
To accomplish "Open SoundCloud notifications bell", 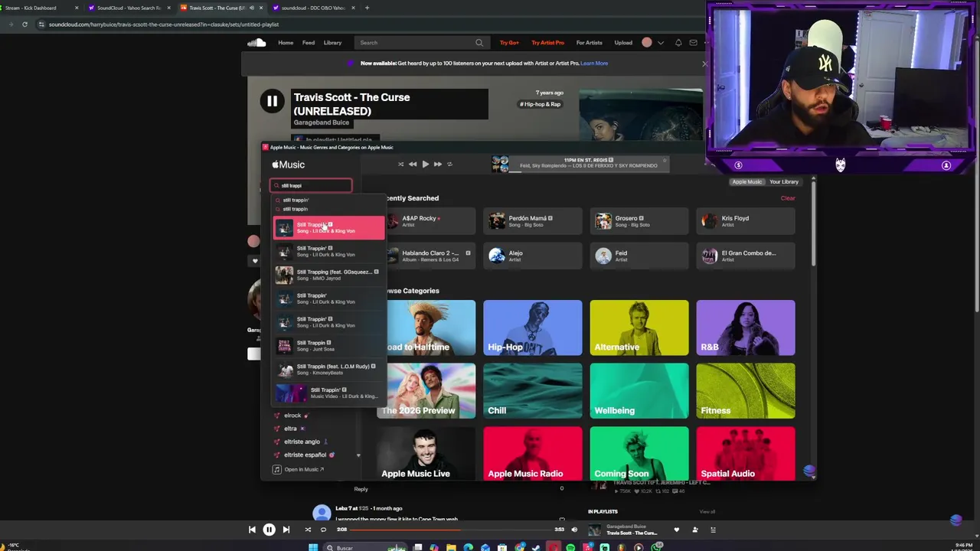I will (678, 43).
